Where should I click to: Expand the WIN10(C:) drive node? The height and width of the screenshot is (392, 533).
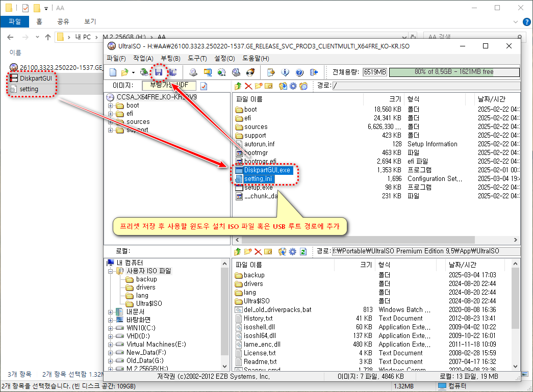(111, 328)
